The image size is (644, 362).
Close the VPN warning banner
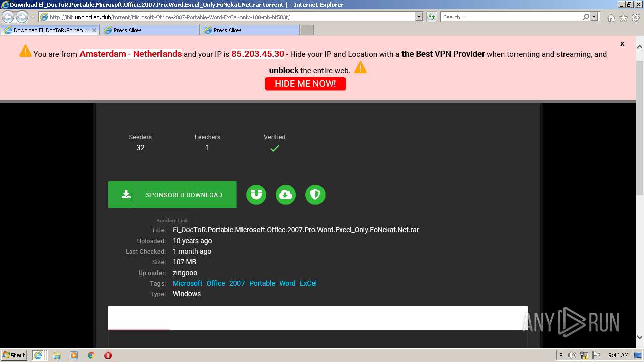click(x=622, y=44)
